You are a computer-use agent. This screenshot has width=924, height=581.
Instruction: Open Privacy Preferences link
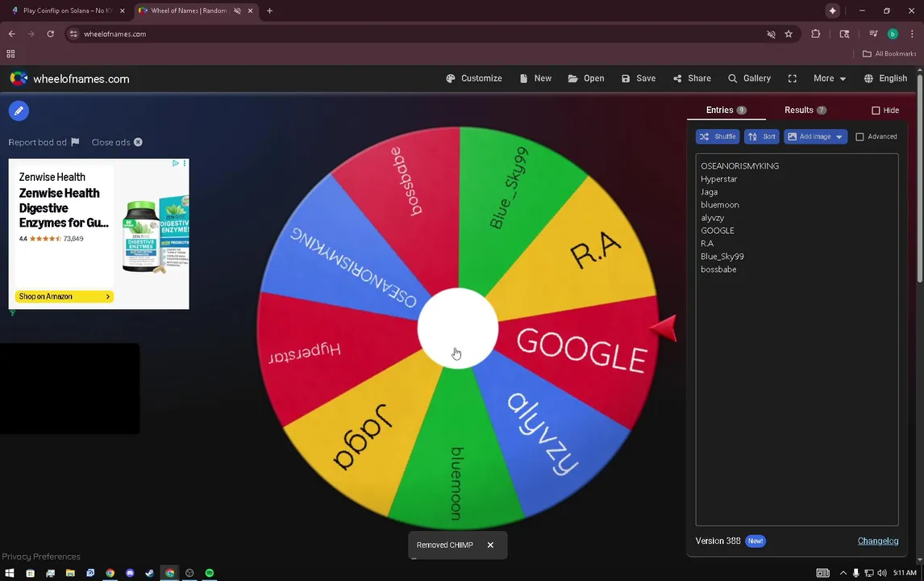pos(40,557)
